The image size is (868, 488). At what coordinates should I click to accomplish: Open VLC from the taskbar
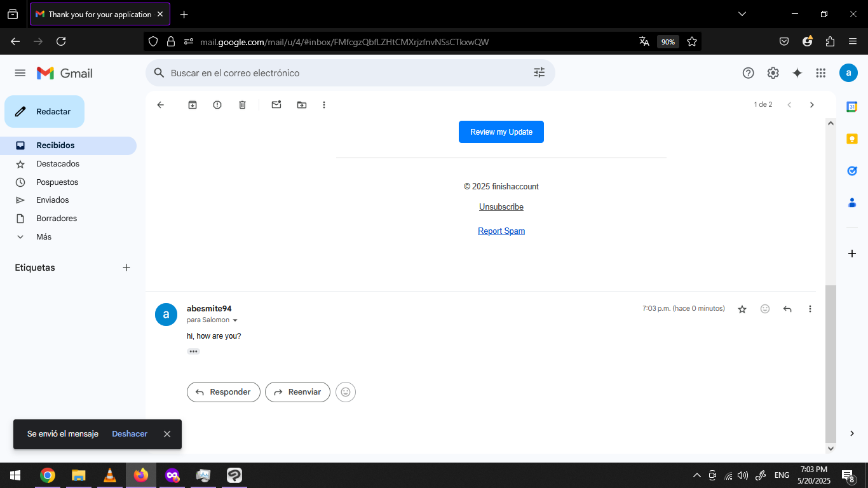coord(110,475)
